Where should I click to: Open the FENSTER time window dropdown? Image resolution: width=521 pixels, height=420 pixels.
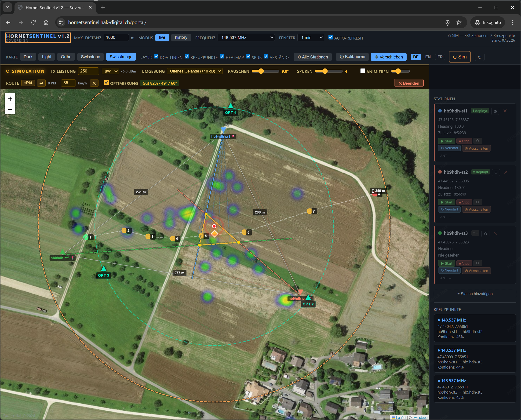tap(311, 37)
